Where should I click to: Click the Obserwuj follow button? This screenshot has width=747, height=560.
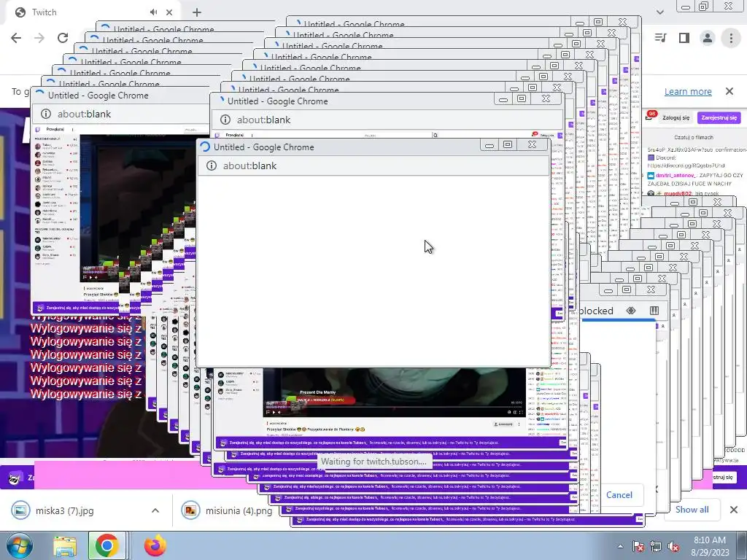point(503,424)
